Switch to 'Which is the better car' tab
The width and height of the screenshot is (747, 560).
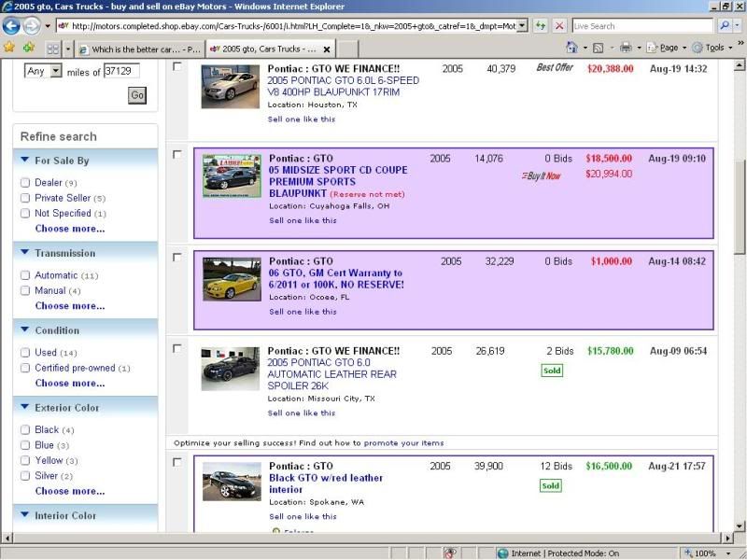point(140,49)
